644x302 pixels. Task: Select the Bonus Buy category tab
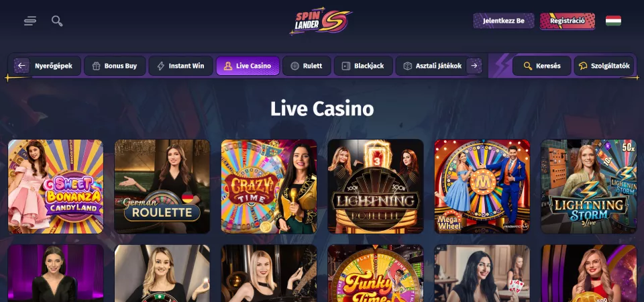pos(115,66)
